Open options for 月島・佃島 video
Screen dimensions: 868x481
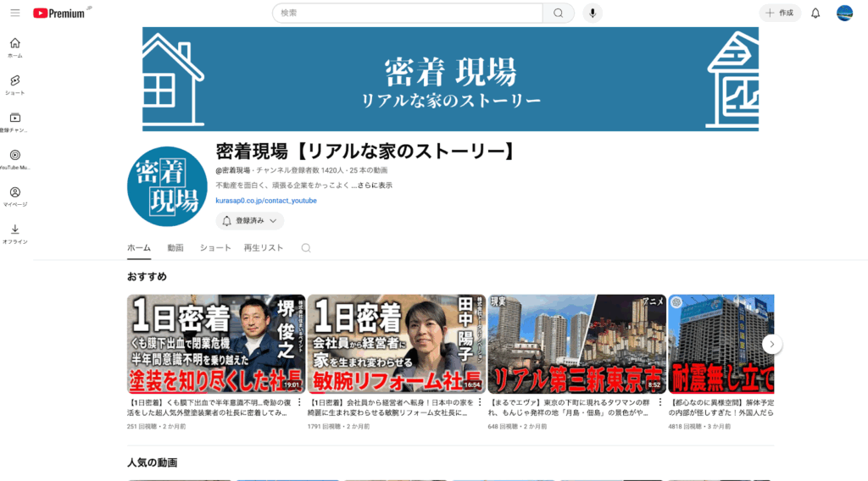click(659, 402)
